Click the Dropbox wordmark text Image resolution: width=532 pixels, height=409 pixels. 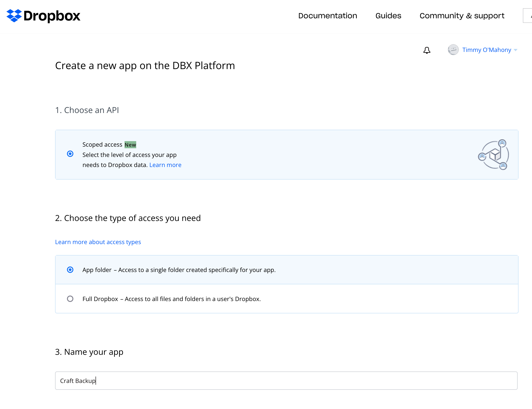[52, 16]
